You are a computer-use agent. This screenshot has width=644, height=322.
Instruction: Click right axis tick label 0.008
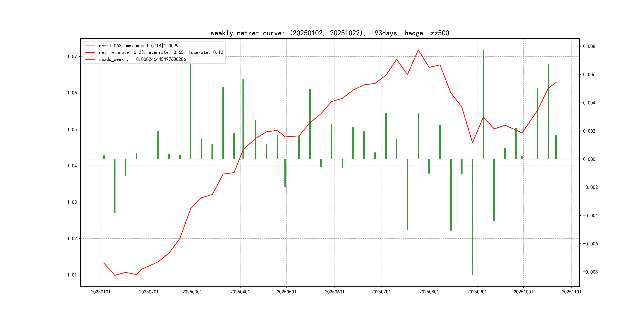tap(589, 46)
